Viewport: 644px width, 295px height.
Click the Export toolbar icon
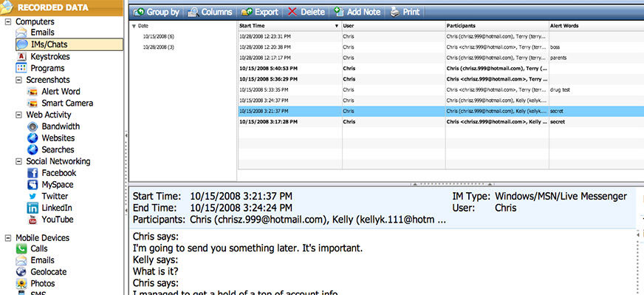247,13
